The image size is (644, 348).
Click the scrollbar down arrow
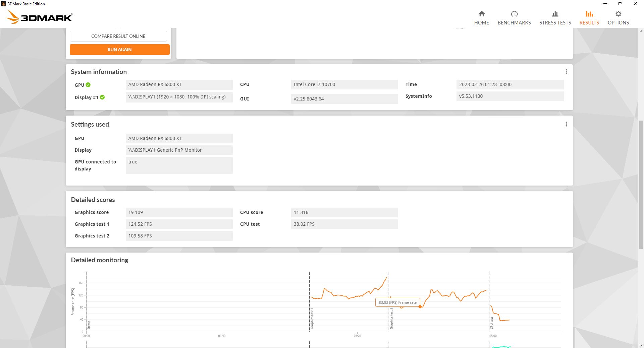click(x=641, y=345)
